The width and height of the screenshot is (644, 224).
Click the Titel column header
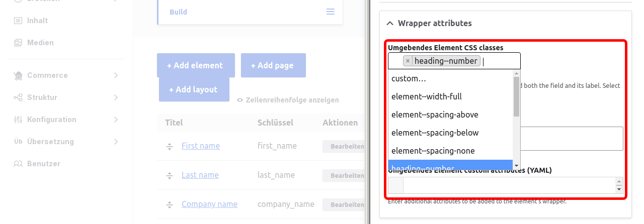(174, 123)
